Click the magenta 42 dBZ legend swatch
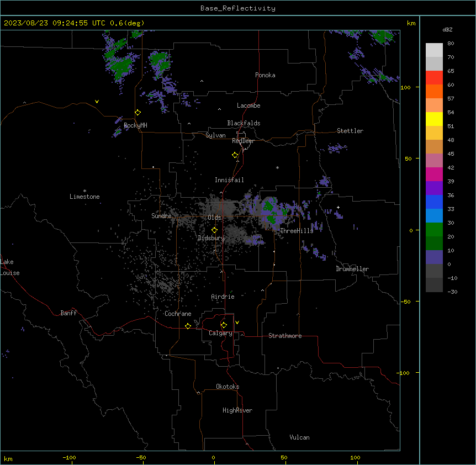 434,174
